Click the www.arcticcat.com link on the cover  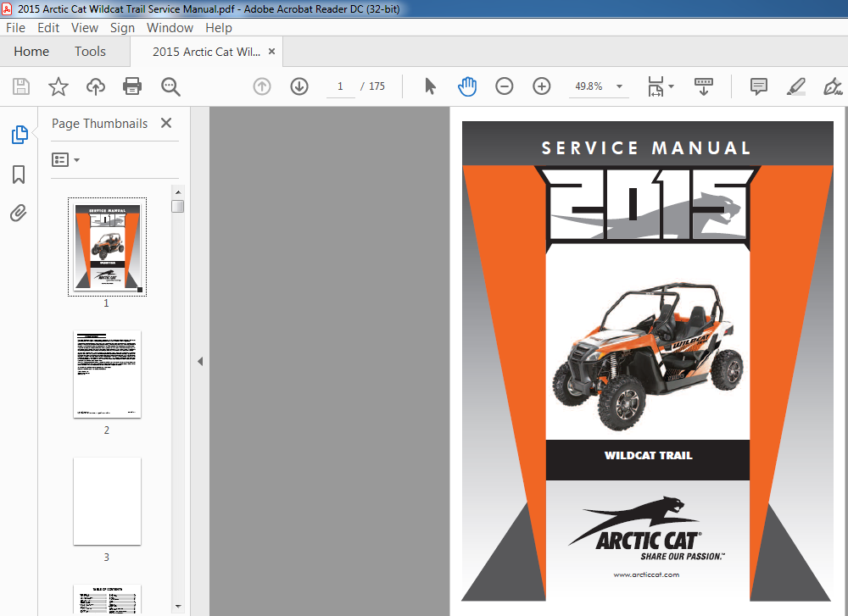pyautogui.click(x=646, y=574)
